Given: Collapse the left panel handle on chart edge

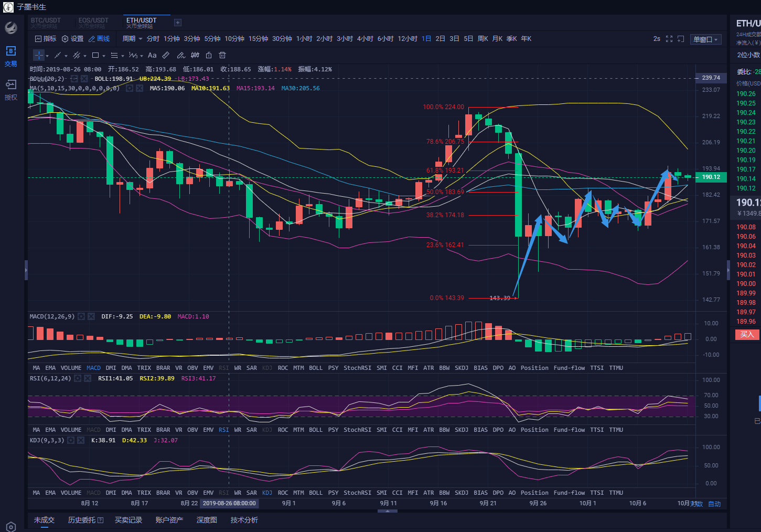Looking at the screenshot, I should point(26,270).
